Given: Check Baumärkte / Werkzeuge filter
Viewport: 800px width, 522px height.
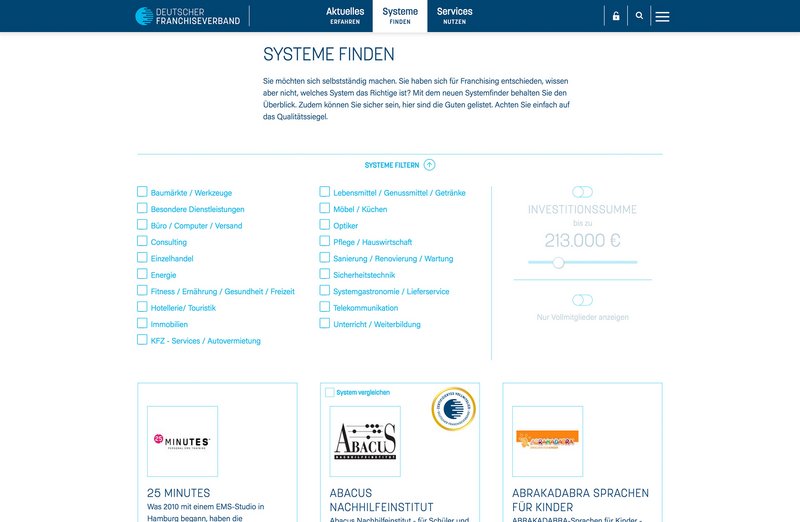Looking at the screenshot, I should point(142,192).
